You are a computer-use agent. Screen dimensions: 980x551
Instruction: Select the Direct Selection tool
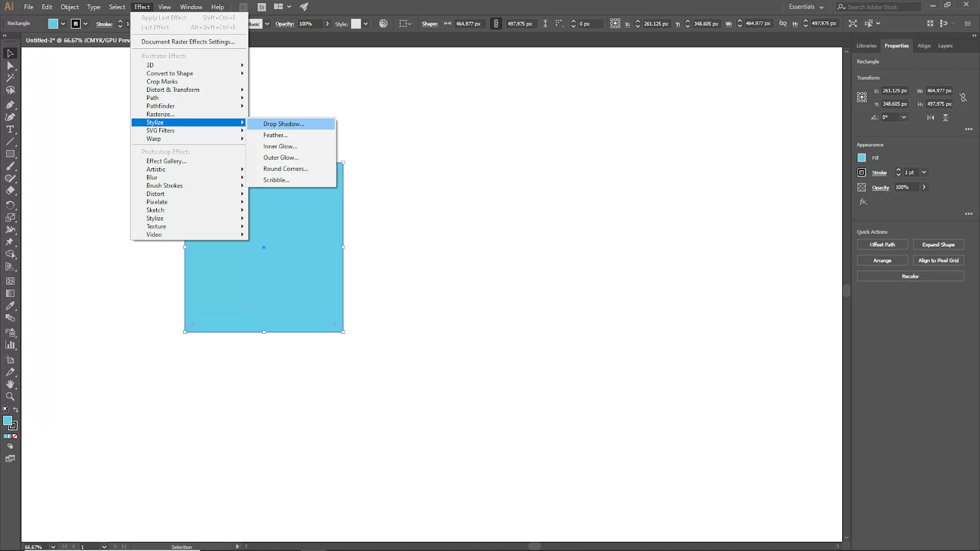pos(10,66)
